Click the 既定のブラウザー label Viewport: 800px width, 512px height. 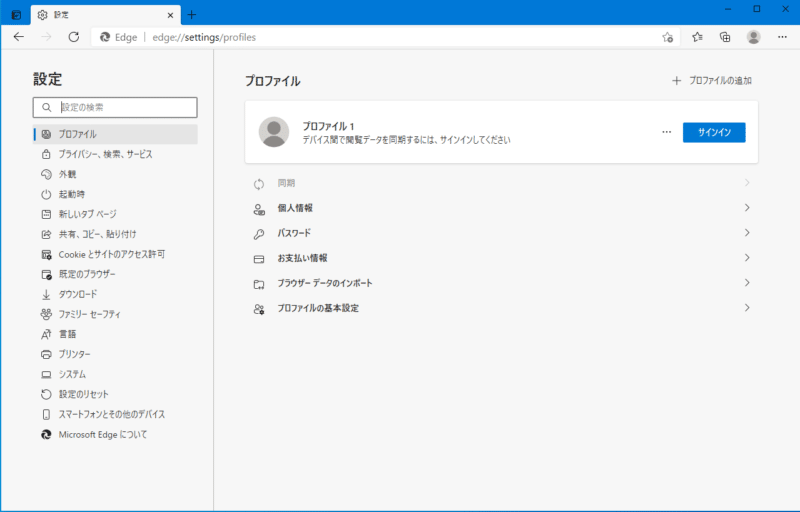click(87, 274)
